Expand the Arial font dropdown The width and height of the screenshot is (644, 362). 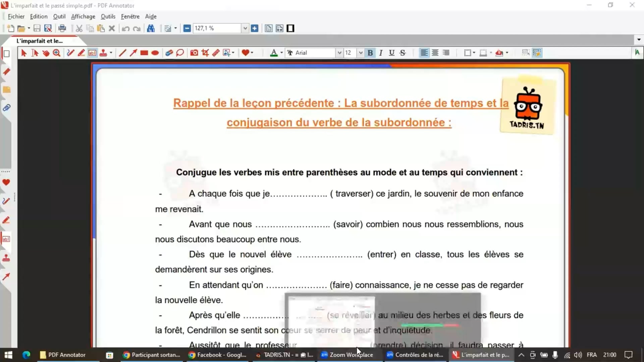tap(339, 53)
